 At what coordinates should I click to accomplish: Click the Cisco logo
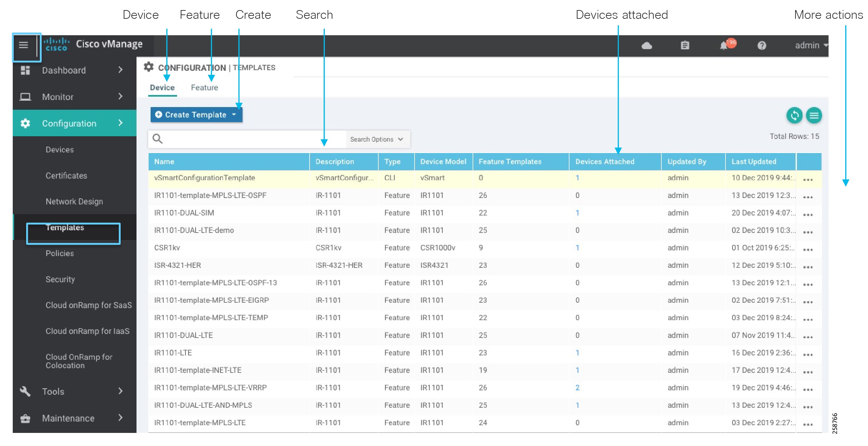(x=56, y=45)
